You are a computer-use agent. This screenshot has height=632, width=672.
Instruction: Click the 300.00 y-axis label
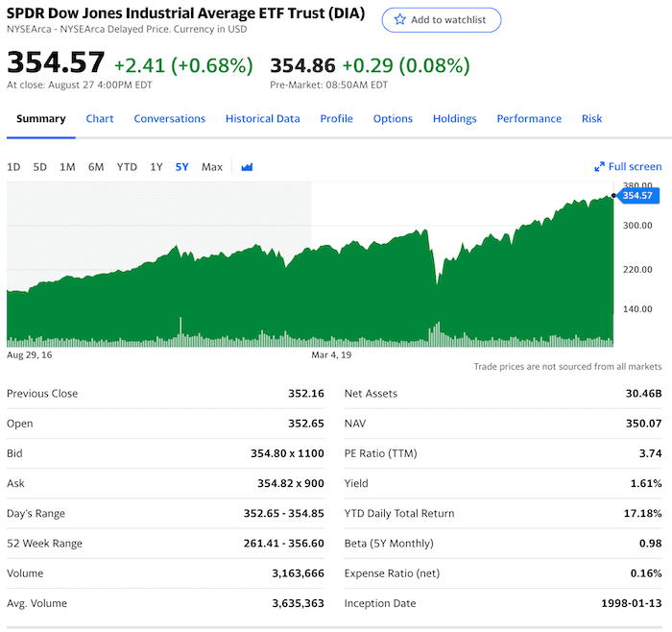pyautogui.click(x=637, y=226)
